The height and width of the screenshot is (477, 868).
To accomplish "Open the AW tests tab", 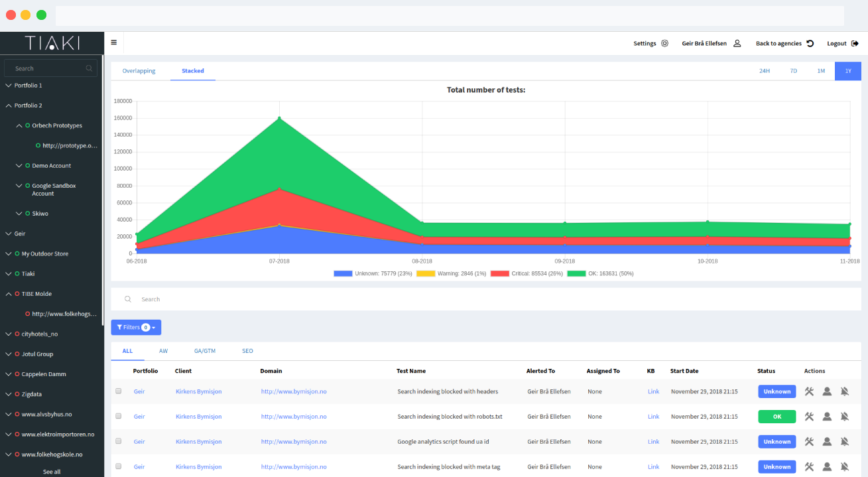I will [x=163, y=351].
